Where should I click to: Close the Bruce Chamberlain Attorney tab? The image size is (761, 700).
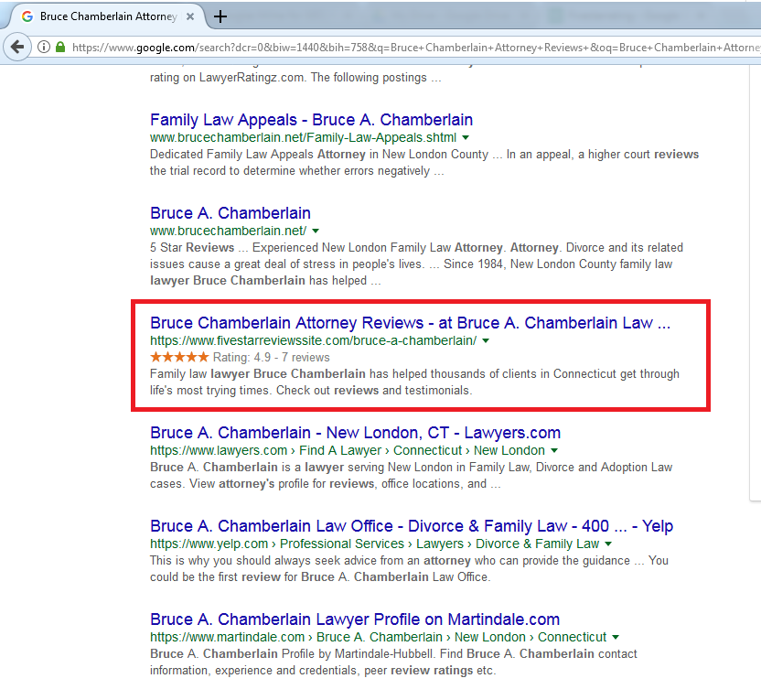point(190,16)
